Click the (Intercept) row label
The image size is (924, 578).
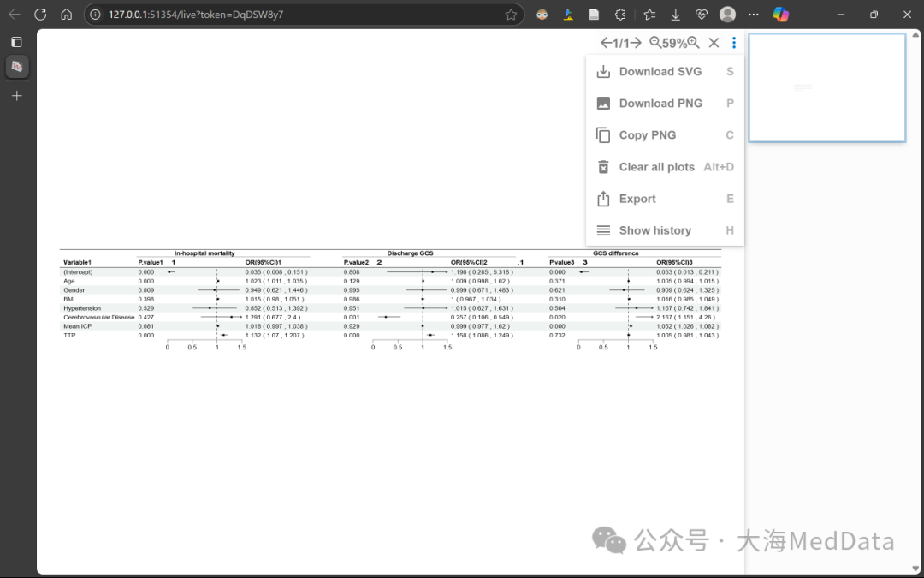coord(78,272)
